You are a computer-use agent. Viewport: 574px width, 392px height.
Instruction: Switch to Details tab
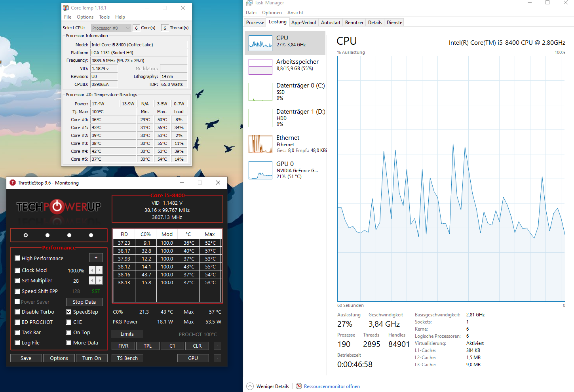coord(375,23)
